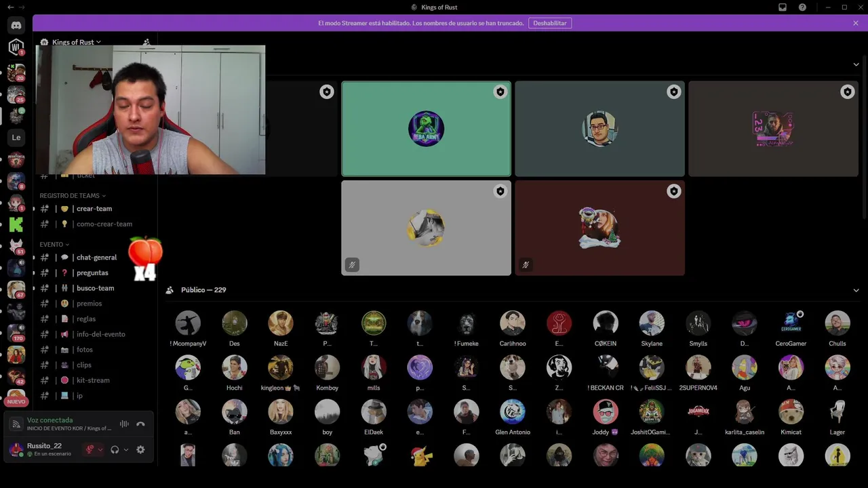Open audience member 2SUPERNOV4
The height and width of the screenshot is (488, 868).
[x=698, y=372]
